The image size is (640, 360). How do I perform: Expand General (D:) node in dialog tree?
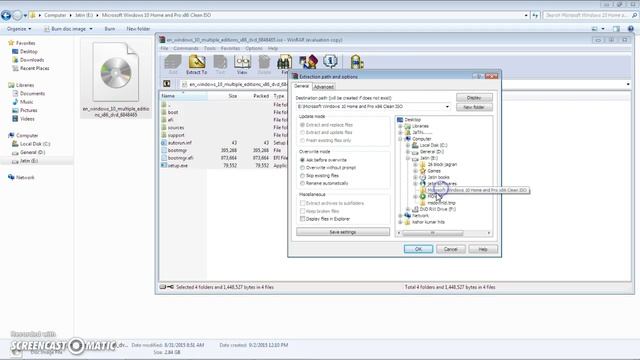point(408,151)
